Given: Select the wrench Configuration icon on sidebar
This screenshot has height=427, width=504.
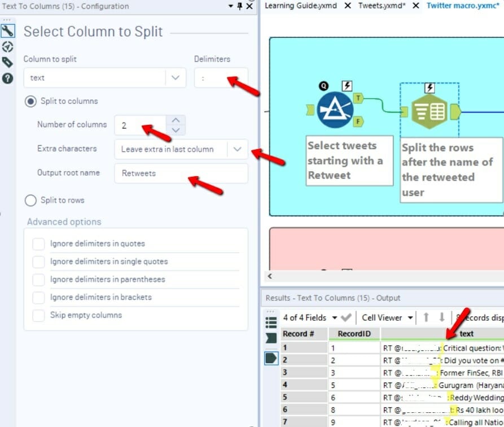Looking at the screenshot, I should click(7, 29).
